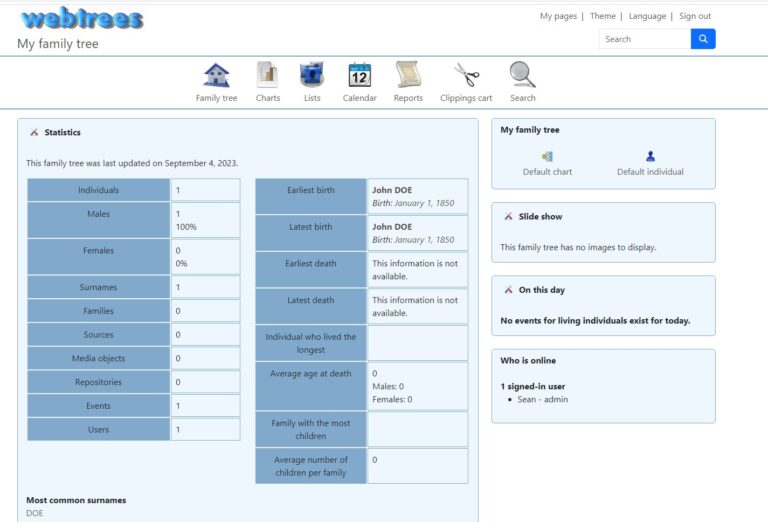Click On this day configure icon
Image resolution: width=768 pixels, height=522 pixels.
(508, 290)
